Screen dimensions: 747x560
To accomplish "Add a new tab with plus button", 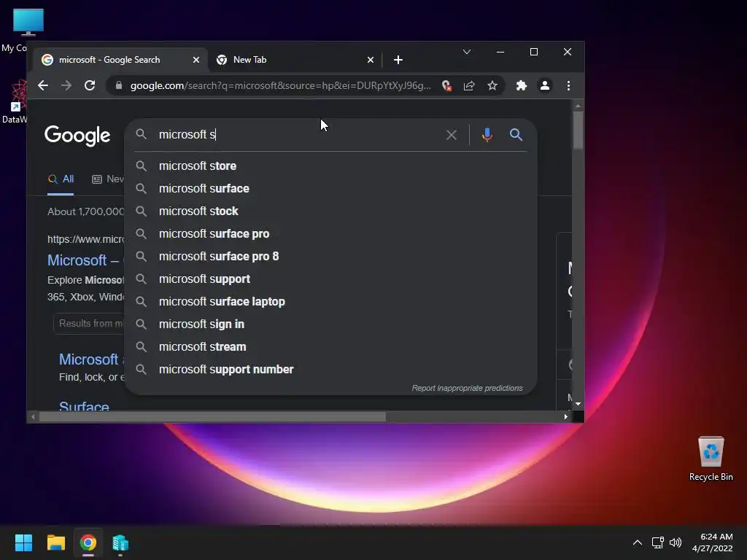I will pyautogui.click(x=398, y=60).
